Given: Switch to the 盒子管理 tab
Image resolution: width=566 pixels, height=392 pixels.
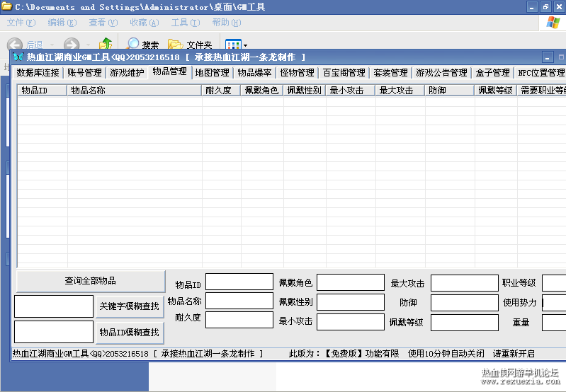Looking at the screenshot, I should (x=493, y=72).
